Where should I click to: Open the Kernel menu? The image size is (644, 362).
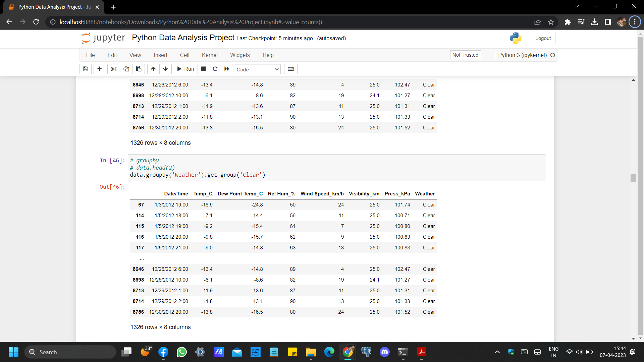pyautogui.click(x=210, y=55)
